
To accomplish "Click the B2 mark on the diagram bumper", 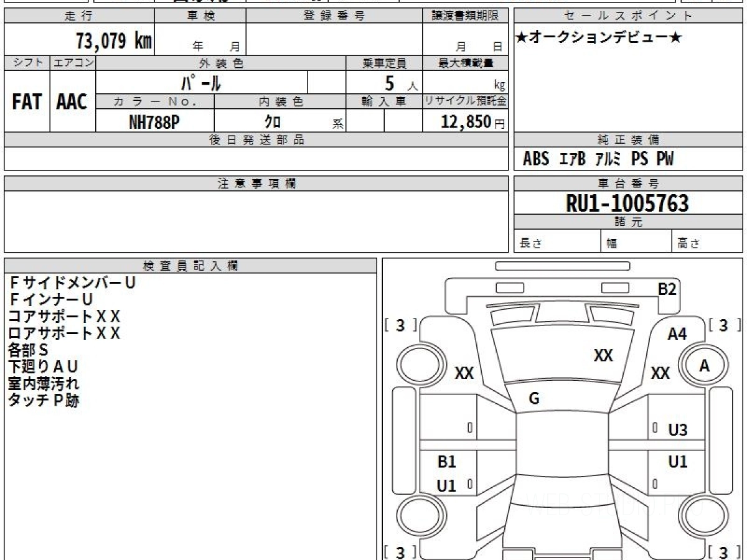I will (x=667, y=289).
